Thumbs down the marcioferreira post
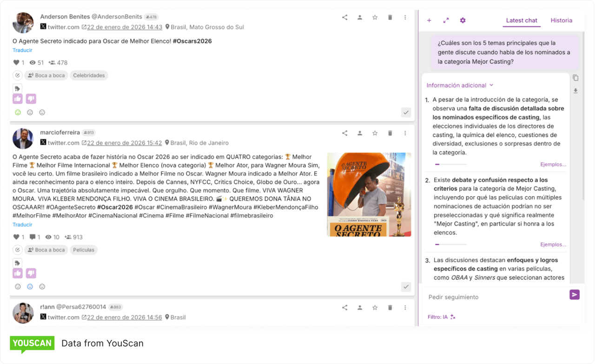The image size is (595, 364). point(31,273)
